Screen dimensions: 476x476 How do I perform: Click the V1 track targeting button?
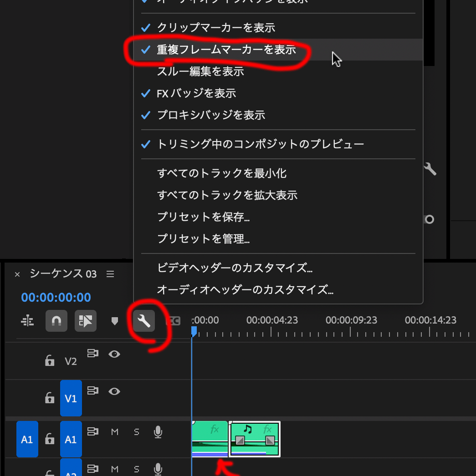click(71, 398)
